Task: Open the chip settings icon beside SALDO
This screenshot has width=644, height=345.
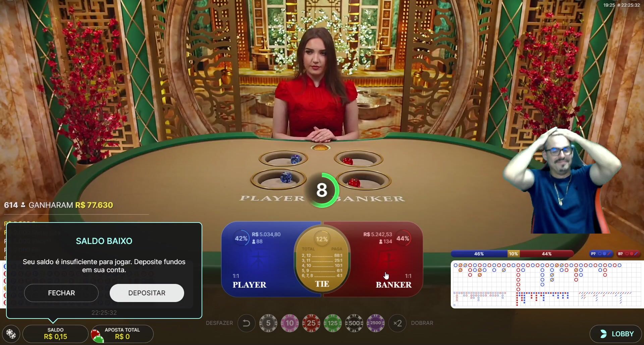Action: pos(11,334)
